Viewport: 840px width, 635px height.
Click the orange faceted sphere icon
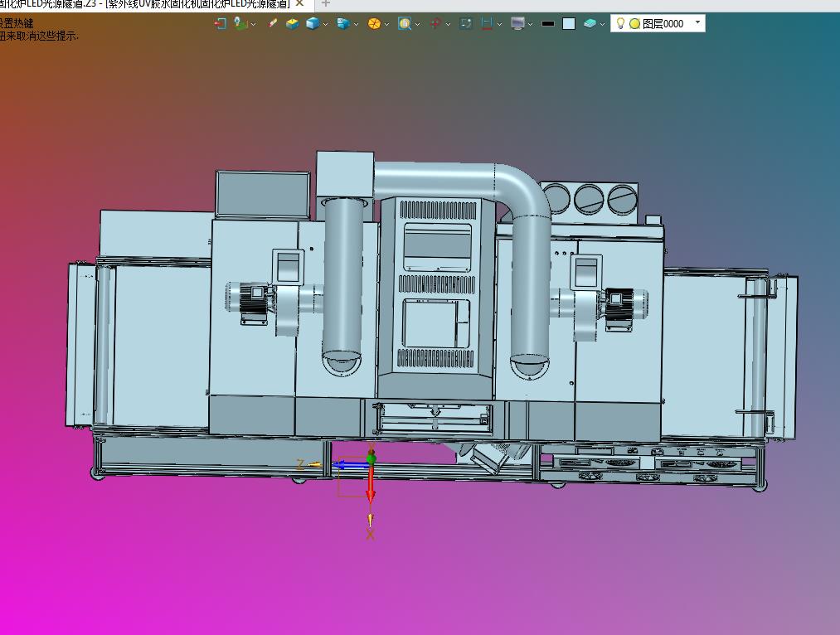[x=374, y=23]
